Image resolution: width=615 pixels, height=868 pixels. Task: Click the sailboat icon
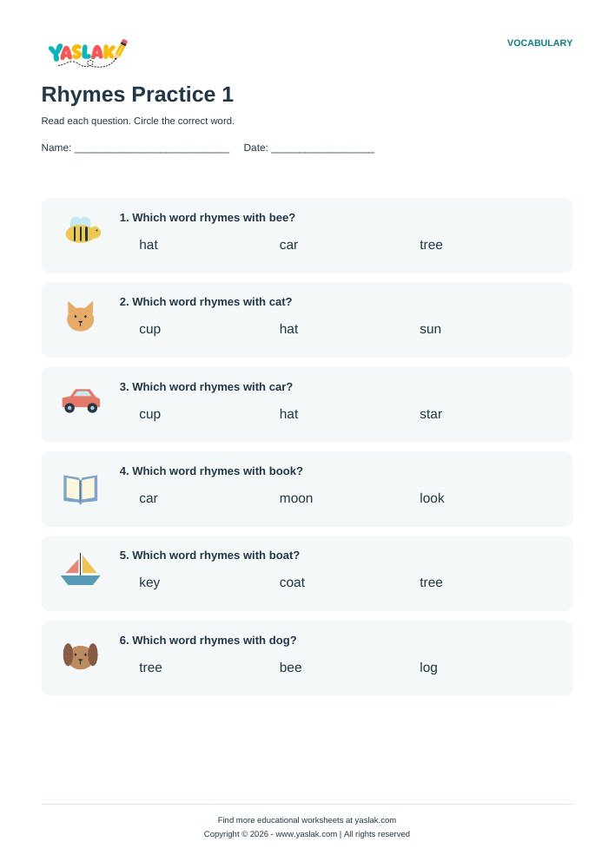click(x=80, y=569)
